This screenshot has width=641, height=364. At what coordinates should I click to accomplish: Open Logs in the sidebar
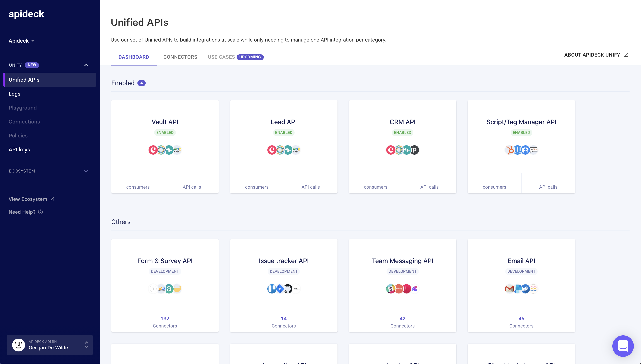click(x=14, y=94)
